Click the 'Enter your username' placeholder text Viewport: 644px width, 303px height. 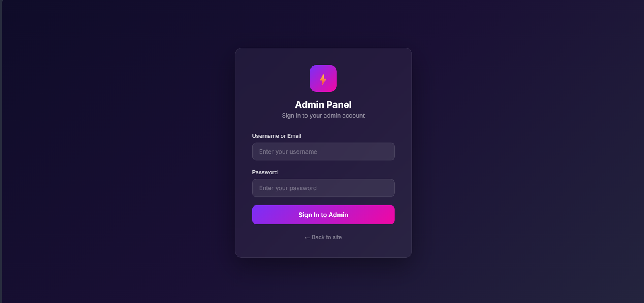288,151
